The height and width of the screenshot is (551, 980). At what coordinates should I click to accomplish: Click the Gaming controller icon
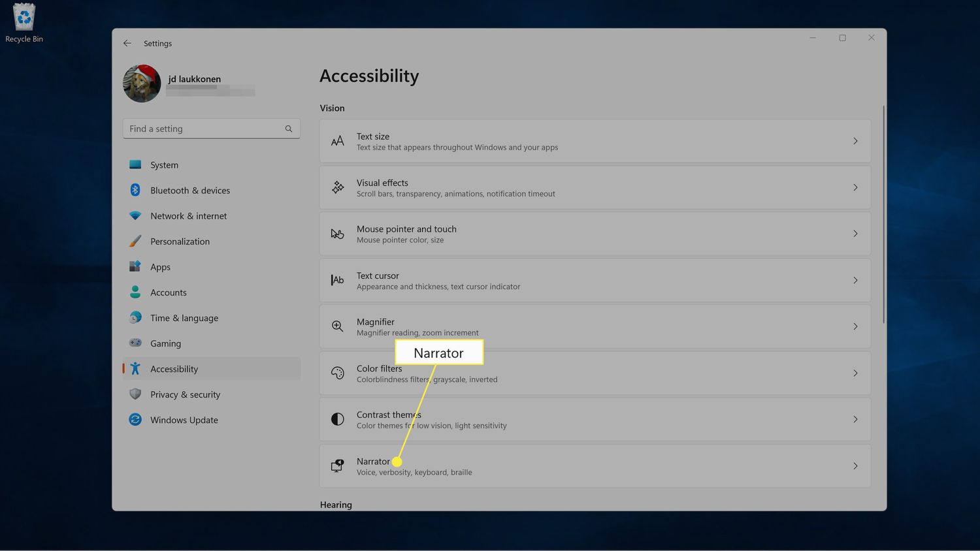[x=135, y=343]
